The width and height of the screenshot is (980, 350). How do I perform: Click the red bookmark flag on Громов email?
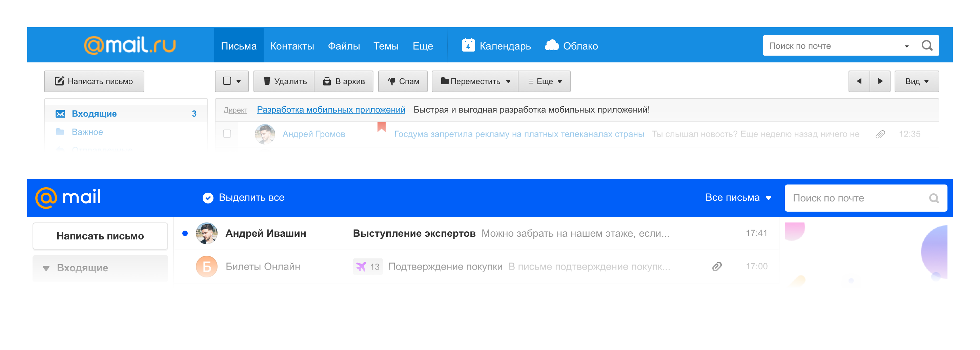pos(381,127)
